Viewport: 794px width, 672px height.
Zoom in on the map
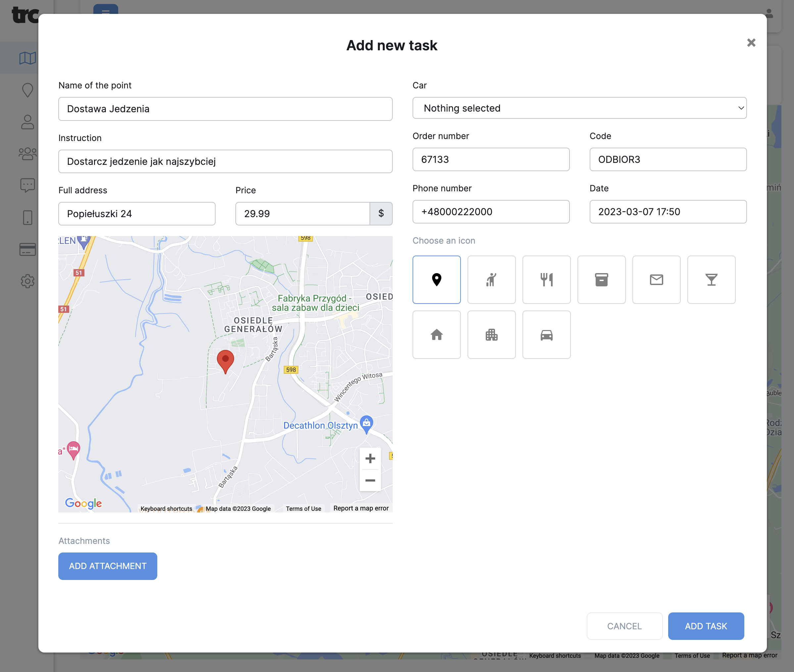pos(370,458)
